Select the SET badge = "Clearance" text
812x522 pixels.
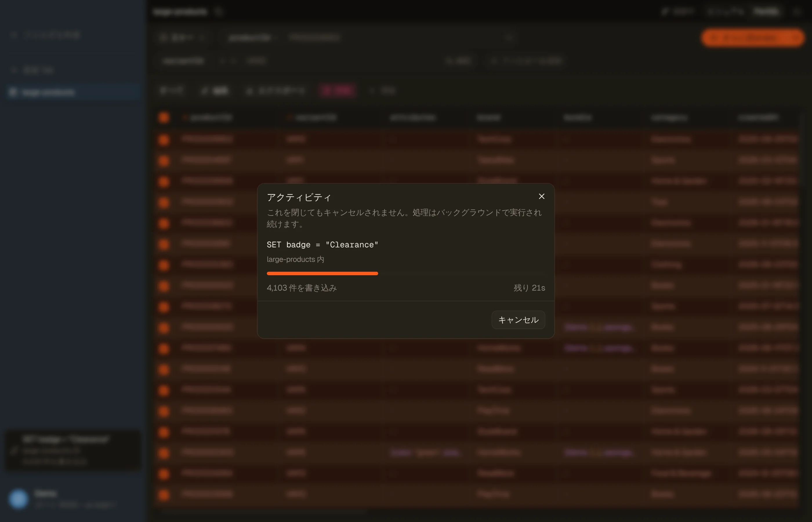pyautogui.click(x=322, y=245)
